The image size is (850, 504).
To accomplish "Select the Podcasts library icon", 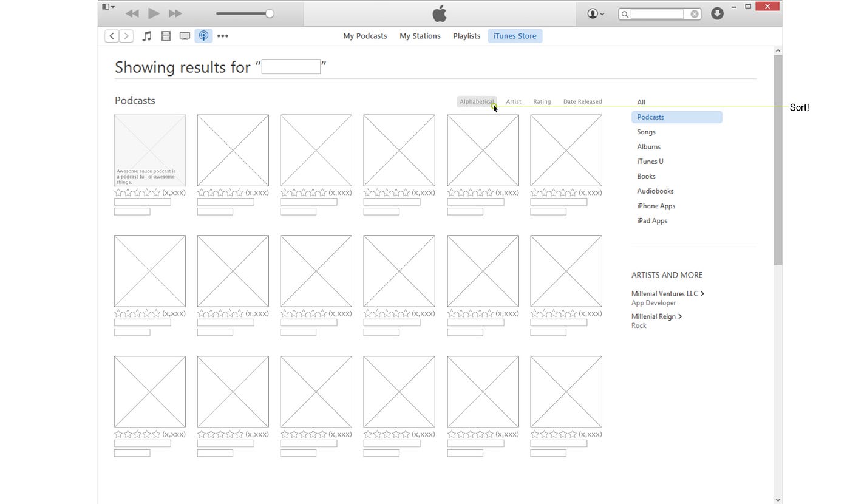I will tap(203, 36).
